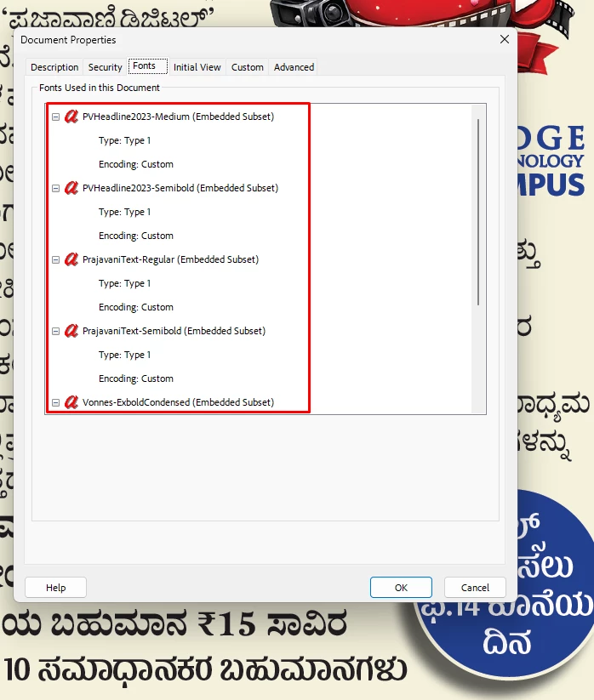Open the Custom tab
594x700 pixels.
[x=248, y=67]
